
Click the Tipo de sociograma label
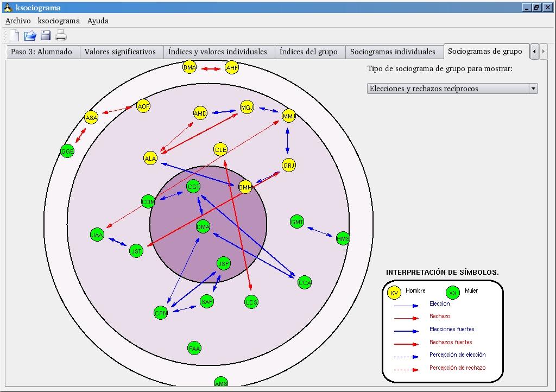point(440,69)
